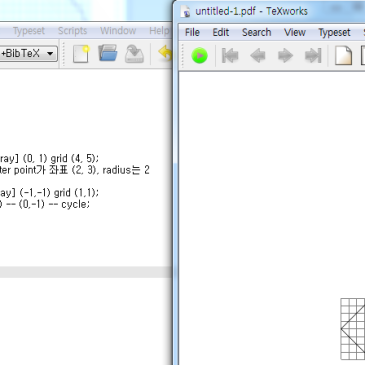The height and width of the screenshot is (365, 365).
Task: Save document using save icon
Action: pyautogui.click(x=134, y=54)
